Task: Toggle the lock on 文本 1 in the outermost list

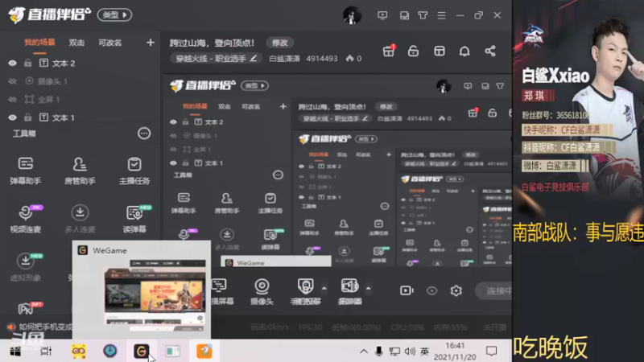Action: (28, 117)
